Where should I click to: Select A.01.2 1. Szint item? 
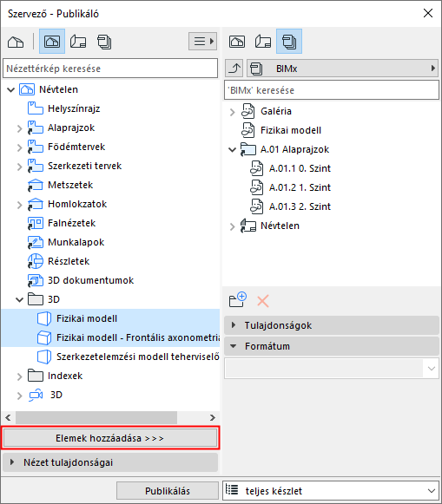pyautogui.click(x=300, y=187)
